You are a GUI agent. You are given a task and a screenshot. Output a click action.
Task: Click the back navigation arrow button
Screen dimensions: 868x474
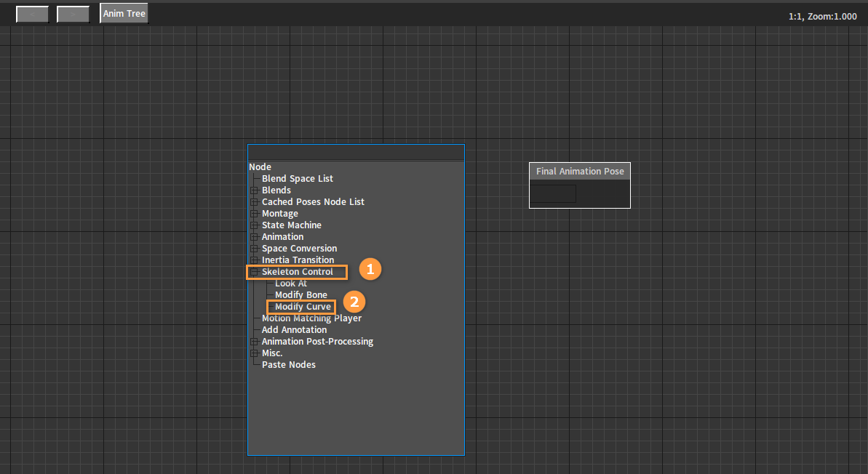(x=32, y=14)
